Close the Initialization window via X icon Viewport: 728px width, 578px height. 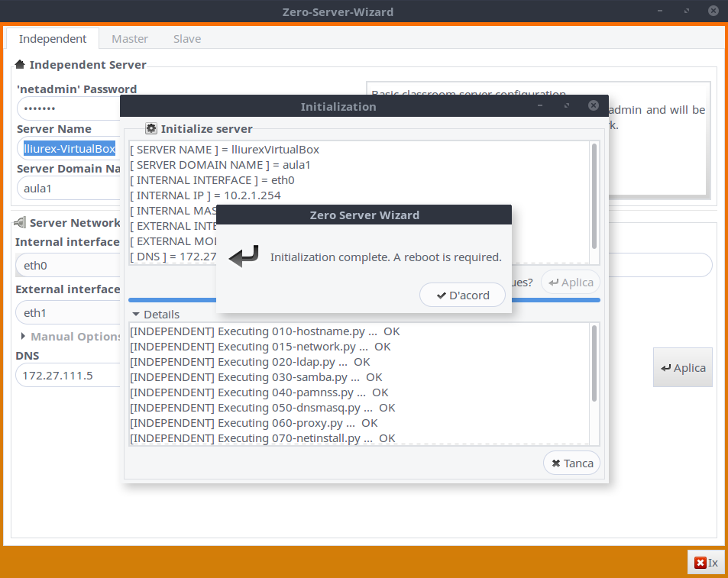click(593, 106)
